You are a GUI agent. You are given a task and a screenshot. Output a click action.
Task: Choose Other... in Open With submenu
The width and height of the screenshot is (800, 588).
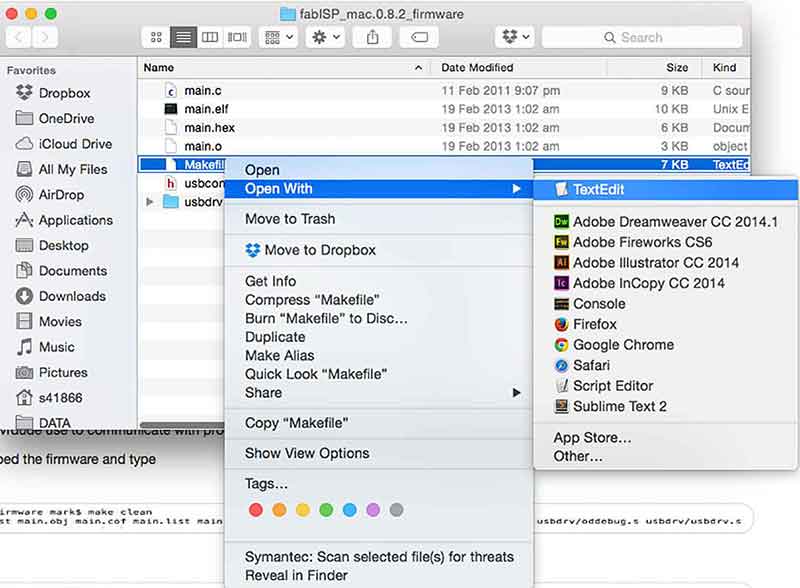click(665, 456)
